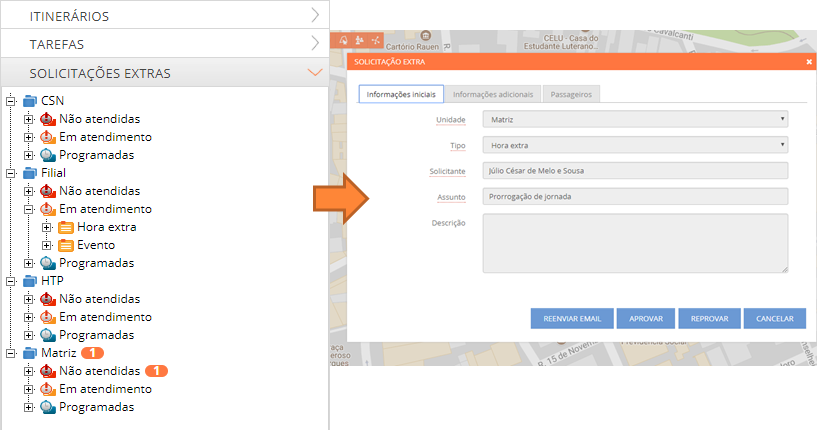Viewport: 817px width, 430px height.
Task: Click red alarm icon of Matriz Não atendidas
Action: 48,371
